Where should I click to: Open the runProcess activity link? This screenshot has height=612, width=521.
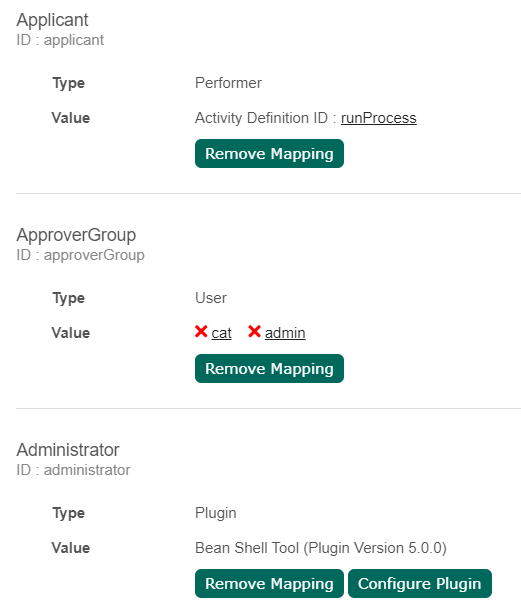[x=379, y=118]
